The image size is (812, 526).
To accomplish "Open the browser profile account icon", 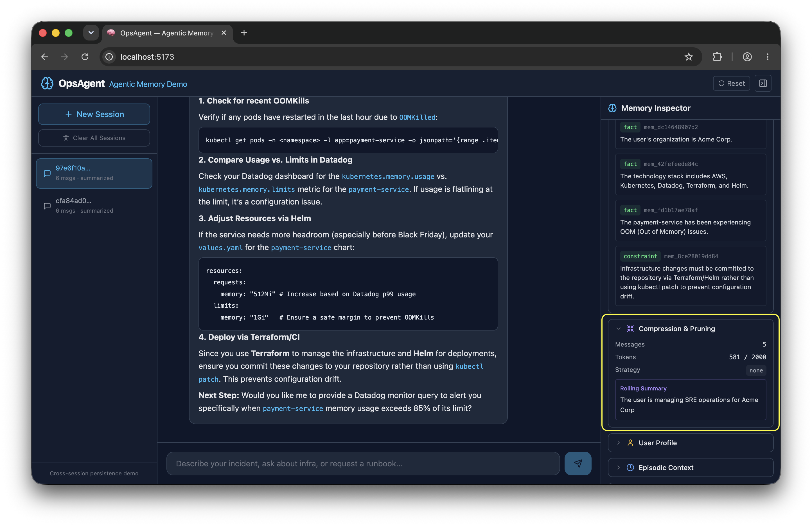I will 747,57.
